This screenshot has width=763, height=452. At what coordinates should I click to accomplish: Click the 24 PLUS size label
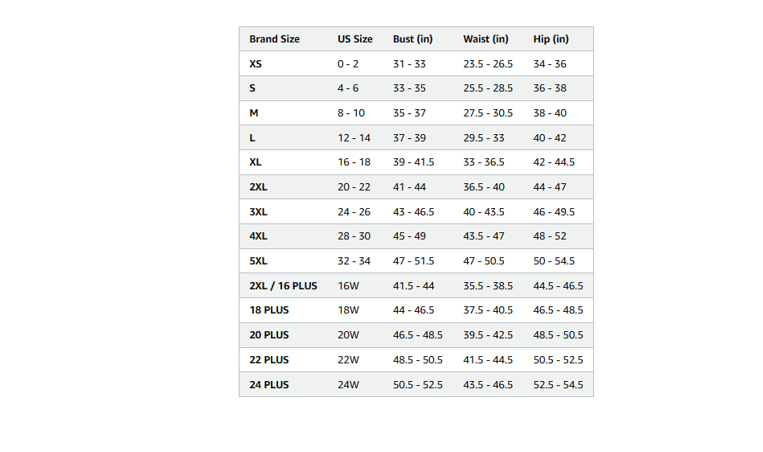point(269,384)
